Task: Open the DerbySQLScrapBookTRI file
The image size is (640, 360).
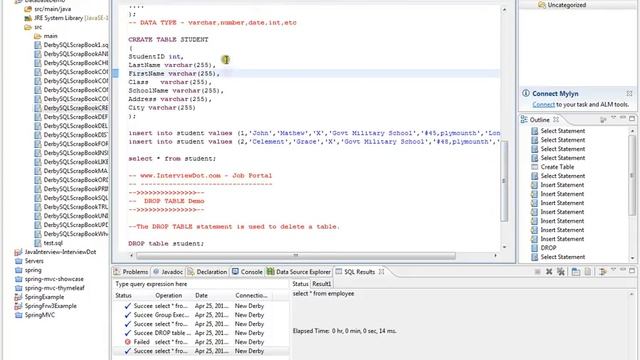Action: [71, 207]
